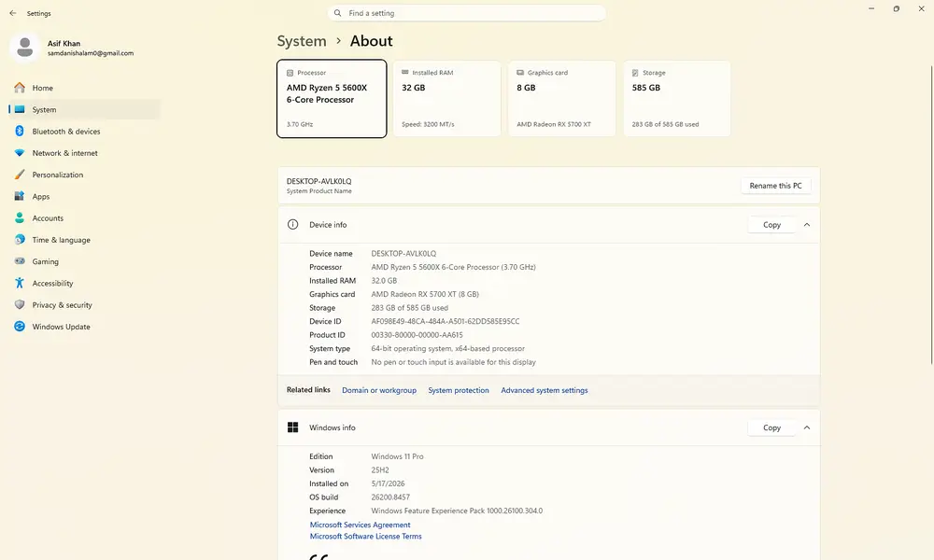This screenshot has height=560, width=934.
Task: Click the Windows logo beside Windows info
Action: pyautogui.click(x=292, y=427)
